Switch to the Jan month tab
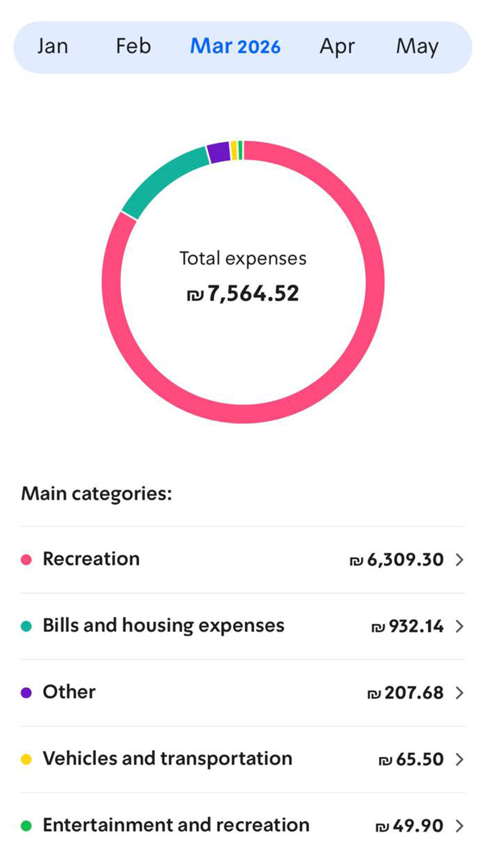This screenshot has height=868, width=490. coord(52,46)
